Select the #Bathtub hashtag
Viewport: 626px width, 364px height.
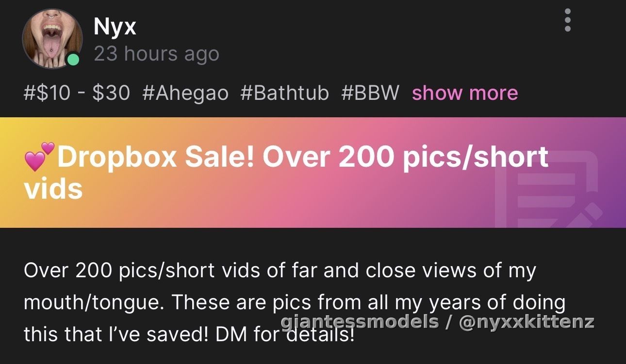(x=284, y=93)
